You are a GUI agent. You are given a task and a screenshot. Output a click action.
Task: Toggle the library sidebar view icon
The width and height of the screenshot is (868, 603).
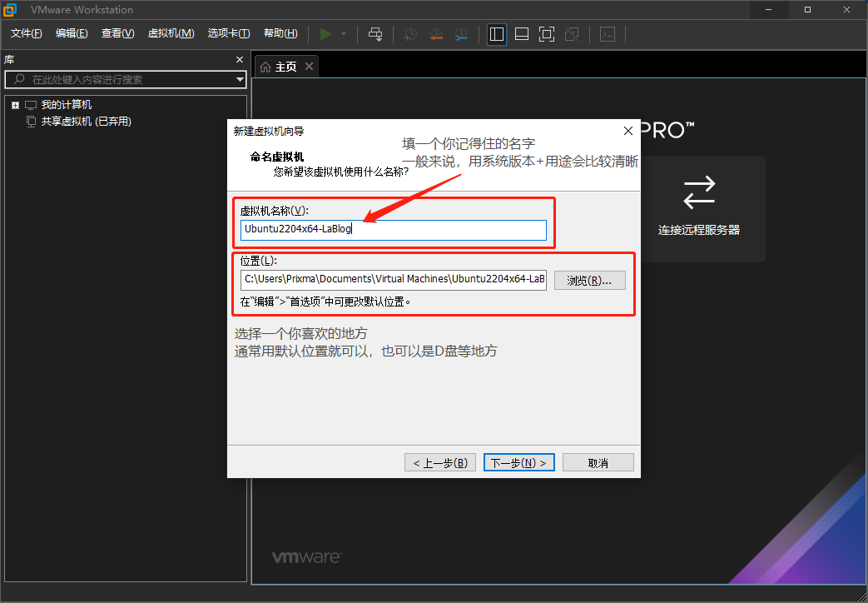pyautogui.click(x=497, y=34)
